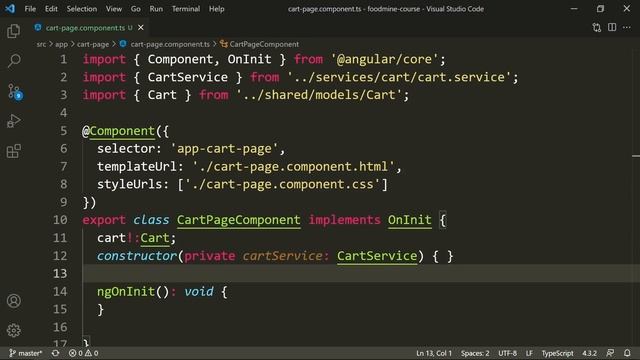Click the cart-page folder breadcrumb

(x=93, y=44)
